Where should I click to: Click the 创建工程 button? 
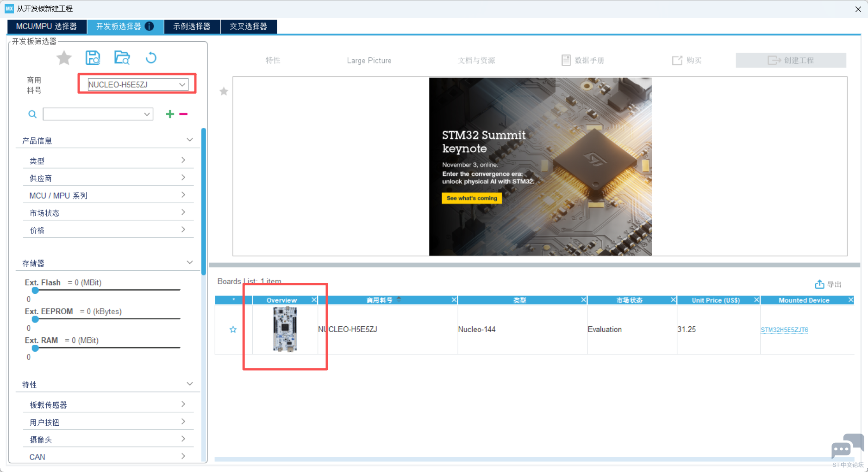coord(791,60)
